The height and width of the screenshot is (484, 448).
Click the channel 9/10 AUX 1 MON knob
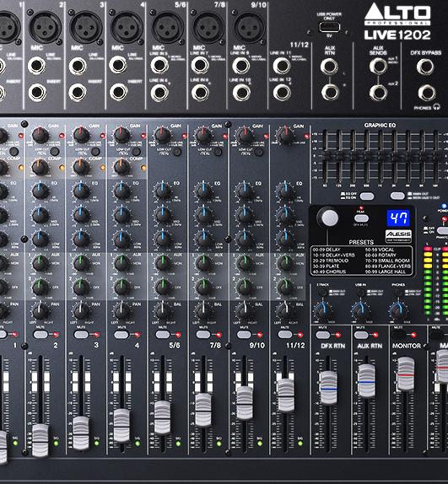click(244, 263)
